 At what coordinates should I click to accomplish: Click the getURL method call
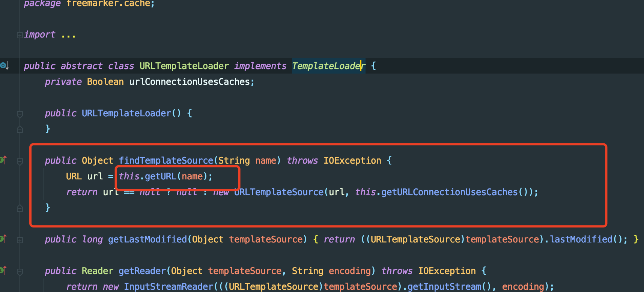pos(161,176)
